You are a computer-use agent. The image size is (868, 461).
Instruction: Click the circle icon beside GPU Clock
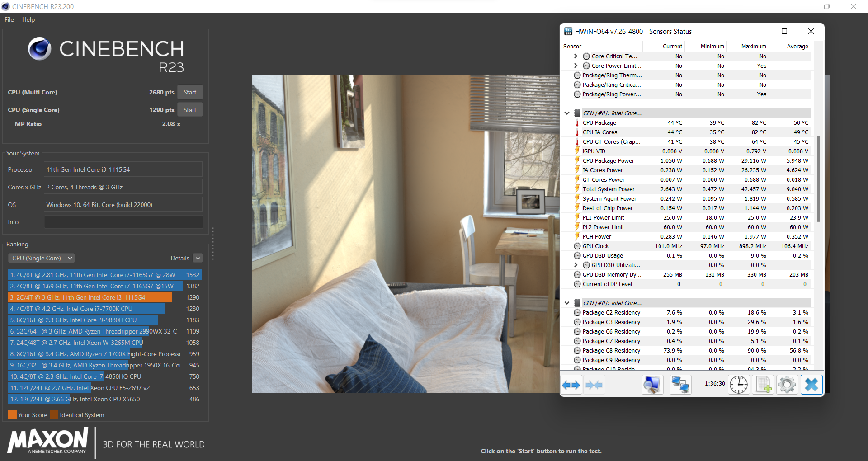[577, 246]
